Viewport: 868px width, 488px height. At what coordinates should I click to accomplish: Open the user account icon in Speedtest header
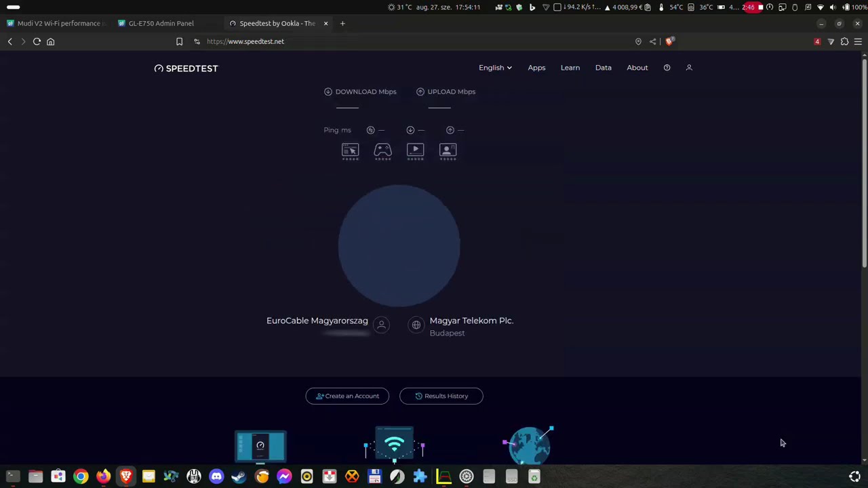click(689, 68)
